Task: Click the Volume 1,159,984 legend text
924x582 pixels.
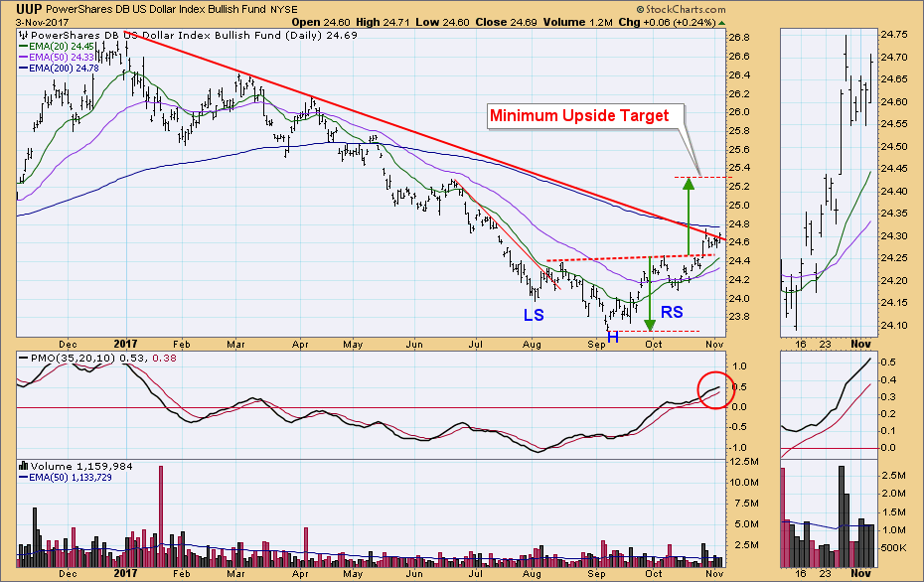Action: 81,466
